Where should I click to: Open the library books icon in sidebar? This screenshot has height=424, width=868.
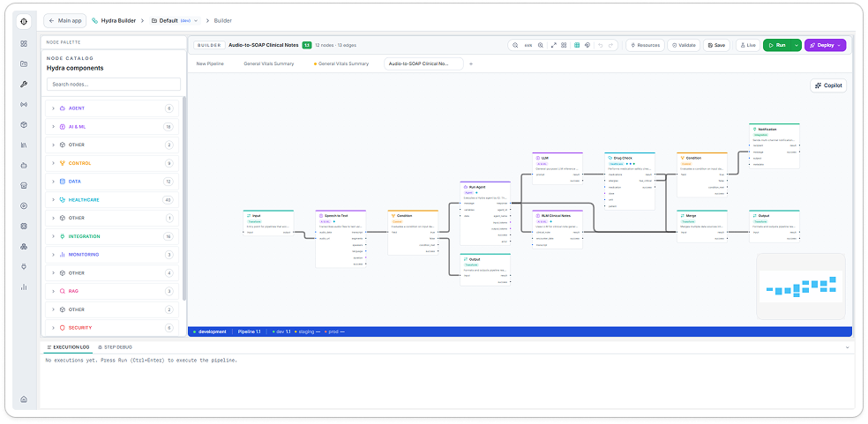(24, 145)
